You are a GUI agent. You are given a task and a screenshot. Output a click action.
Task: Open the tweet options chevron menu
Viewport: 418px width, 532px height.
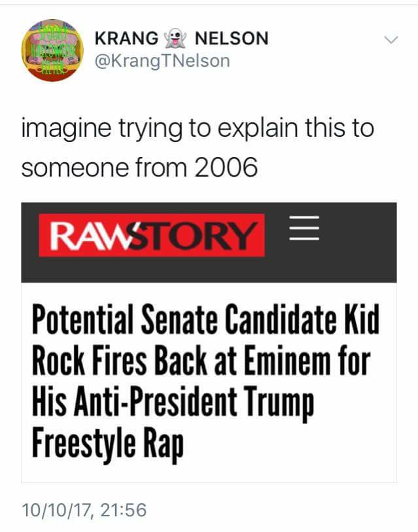tap(391, 40)
